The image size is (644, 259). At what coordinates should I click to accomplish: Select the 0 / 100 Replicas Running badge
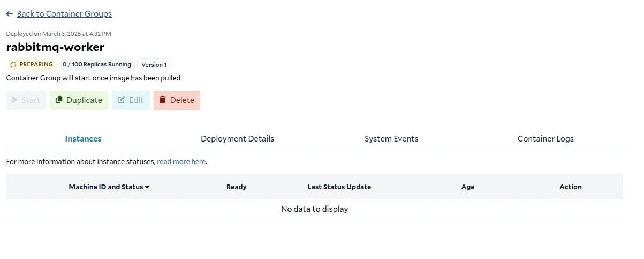click(x=97, y=64)
